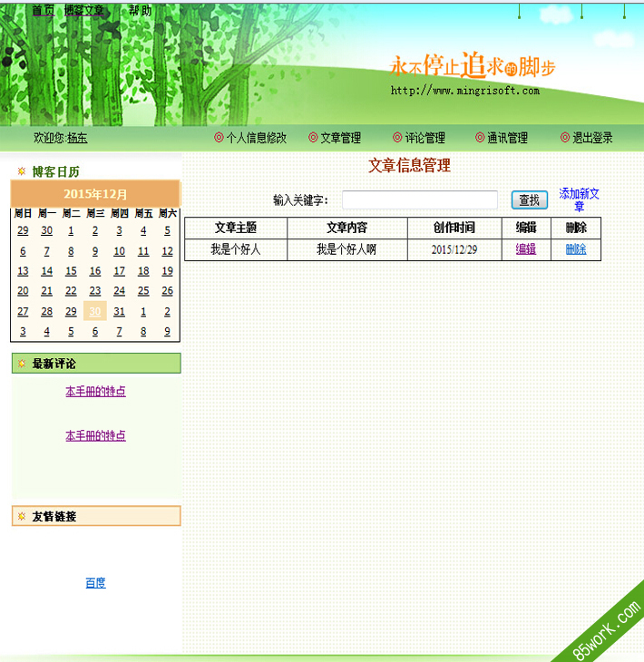The width and height of the screenshot is (644, 662).
Task: Select calendar day 18
Action: pyautogui.click(x=143, y=270)
